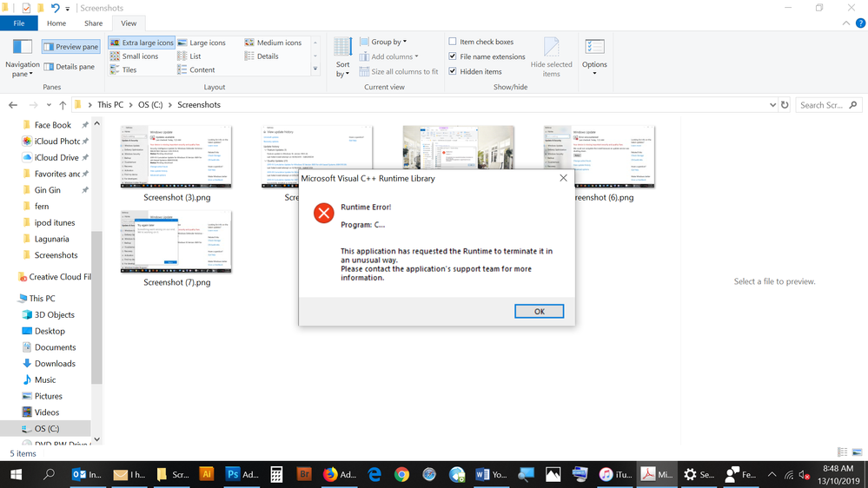Collapse the ribbon with the chevron
The height and width of the screenshot is (488, 868).
(846, 23)
